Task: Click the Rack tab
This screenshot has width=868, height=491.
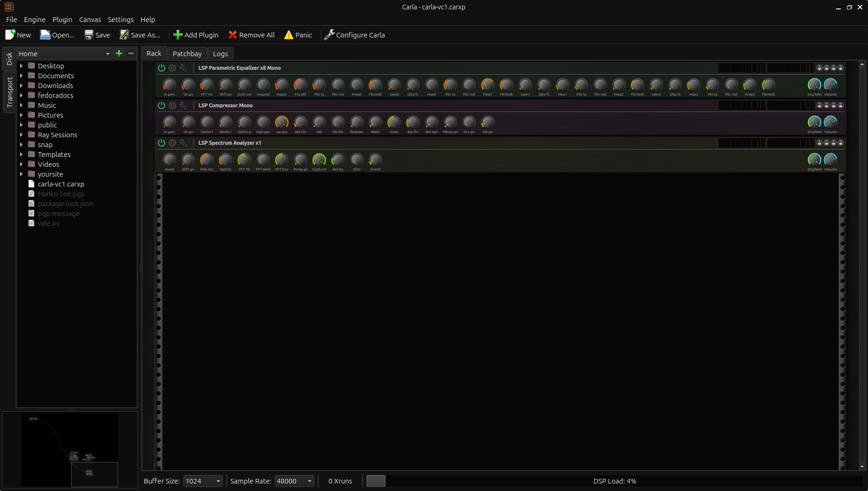Action: coord(154,53)
